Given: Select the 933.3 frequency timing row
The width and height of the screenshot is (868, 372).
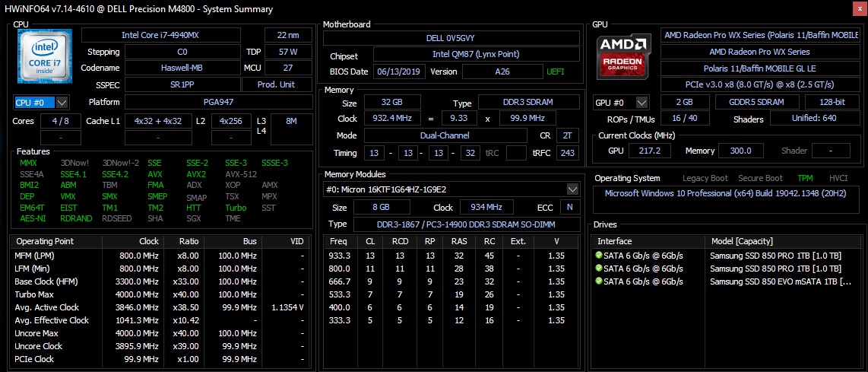Looking at the screenshot, I should click(451, 256).
